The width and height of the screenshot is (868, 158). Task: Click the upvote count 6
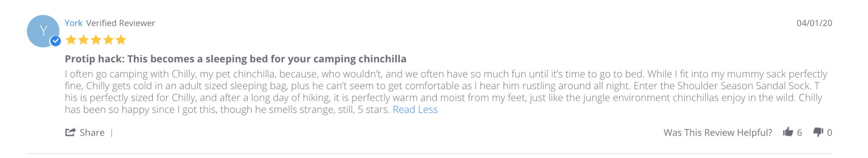(799, 132)
